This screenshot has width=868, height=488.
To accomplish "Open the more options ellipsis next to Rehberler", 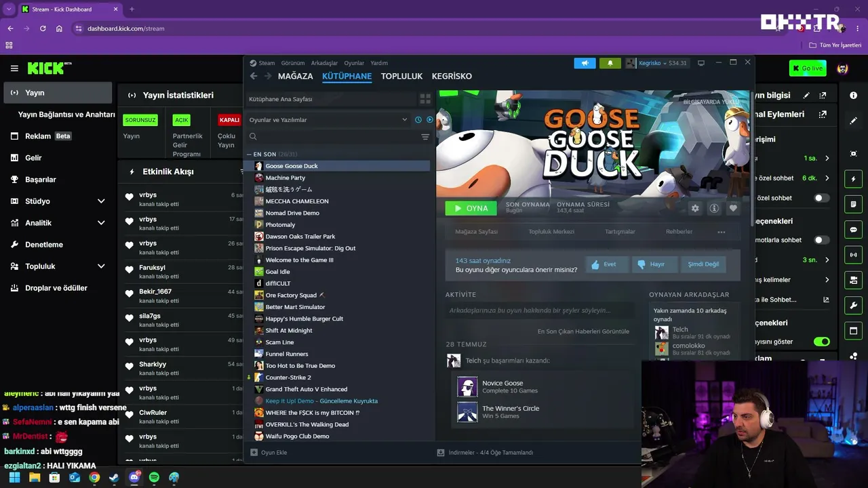I will point(721,232).
